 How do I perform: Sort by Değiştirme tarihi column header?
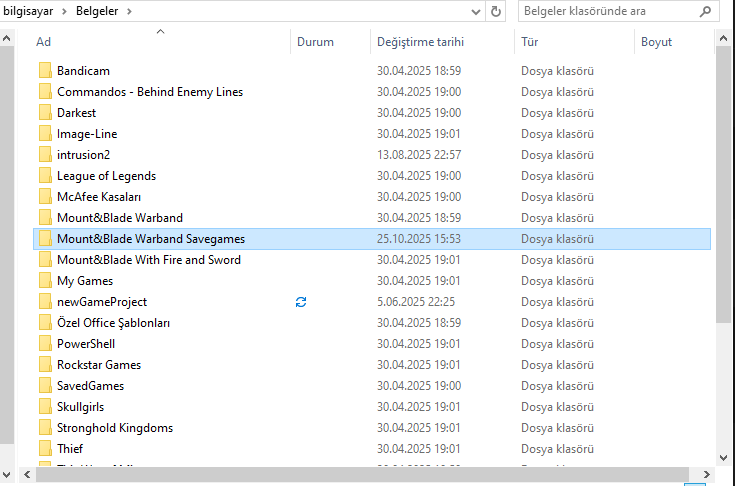pyautogui.click(x=442, y=42)
